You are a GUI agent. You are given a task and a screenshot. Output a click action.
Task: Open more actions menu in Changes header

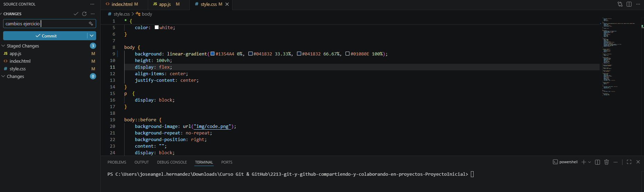pos(92,14)
